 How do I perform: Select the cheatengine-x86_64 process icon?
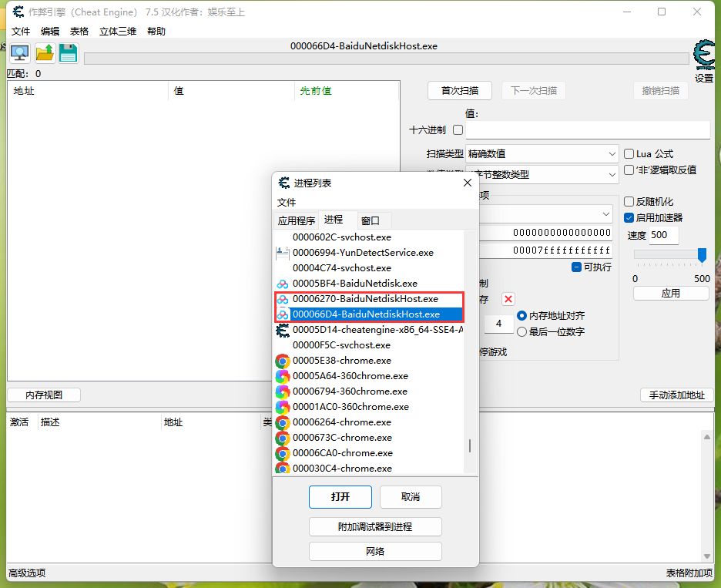pyautogui.click(x=283, y=330)
